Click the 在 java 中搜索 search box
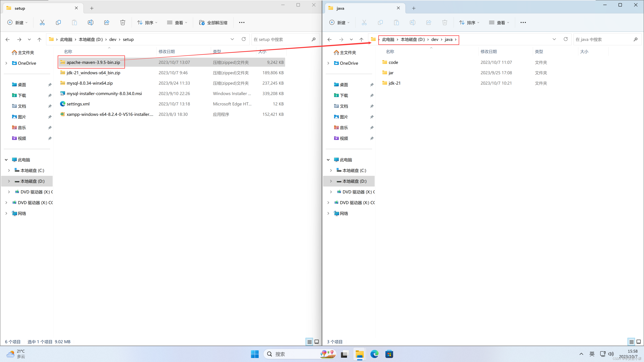 tap(607, 40)
